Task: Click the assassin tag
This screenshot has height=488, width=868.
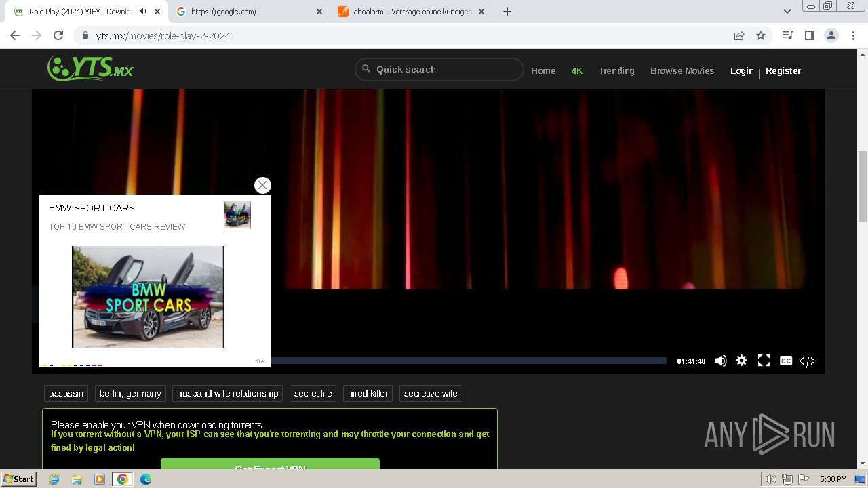Action: tap(66, 393)
